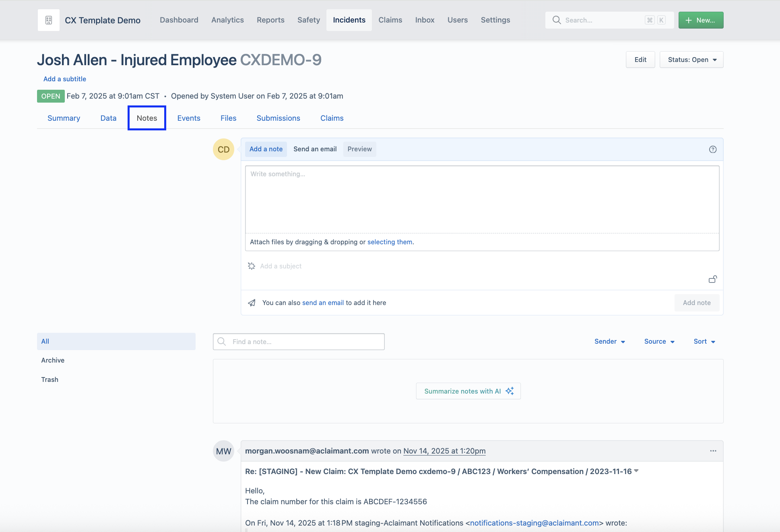Viewport: 780px width, 532px height.
Task: Click the CX Template Demo brand name
Action: click(103, 20)
